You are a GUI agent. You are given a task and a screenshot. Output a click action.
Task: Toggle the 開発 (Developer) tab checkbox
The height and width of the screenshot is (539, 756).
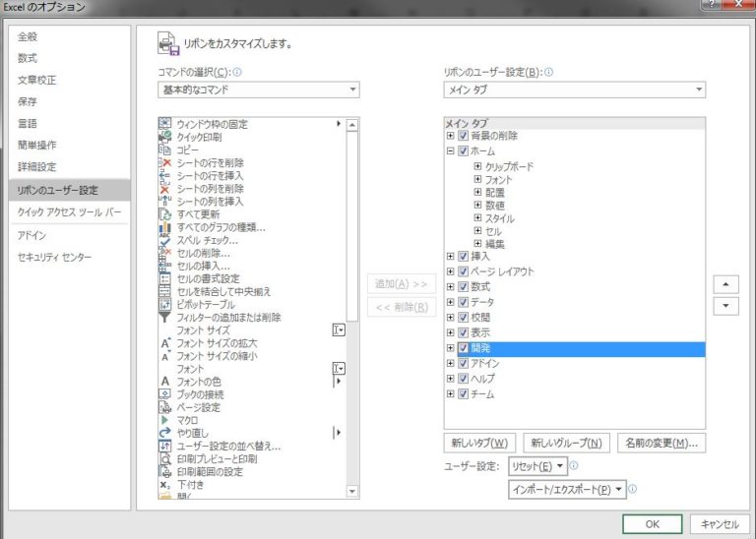(x=464, y=349)
